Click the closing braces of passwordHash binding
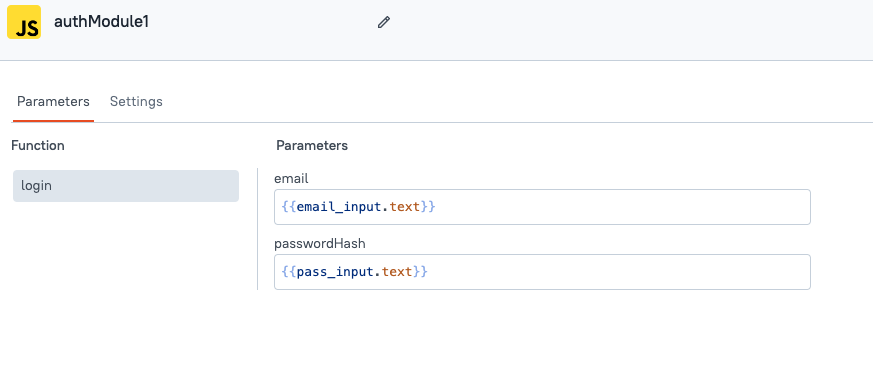 coord(420,272)
